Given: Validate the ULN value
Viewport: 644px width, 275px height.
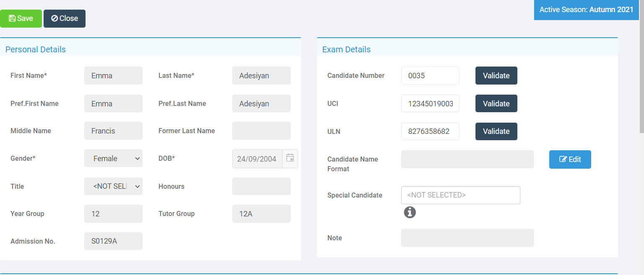Looking at the screenshot, I should click(496, 131).
